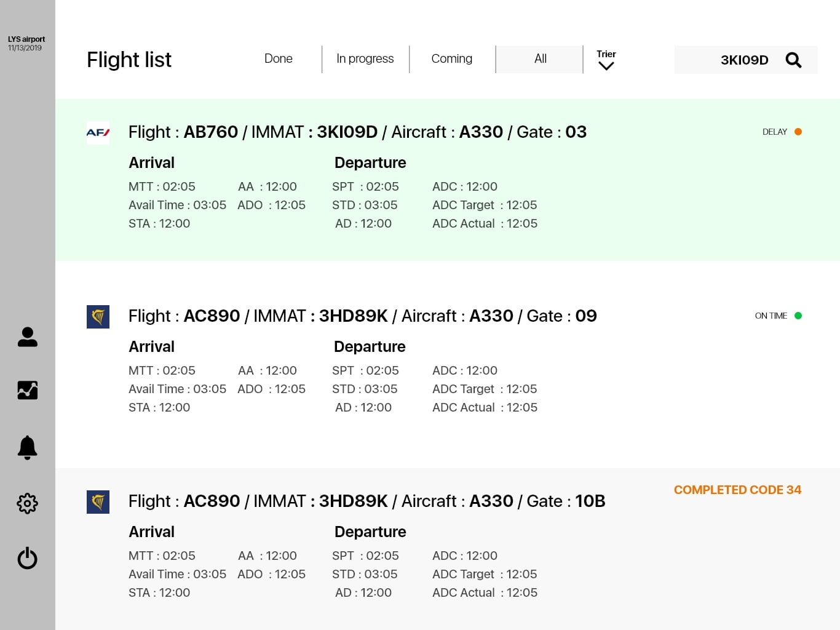Click the search magnifier icon
Screen dimensions: 840x630
tap(793, 60)
